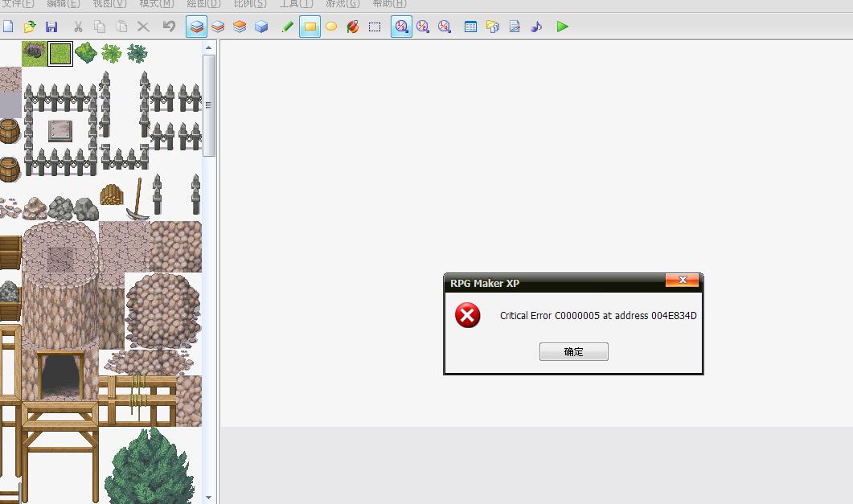Click the Copy icon in the toolbar
This screenshot has height=504, width=853.
tap(100, 27)
